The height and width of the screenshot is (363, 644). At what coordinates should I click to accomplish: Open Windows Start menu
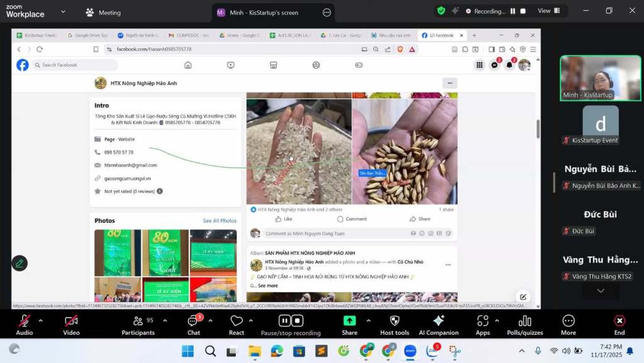[x=187, y=350]
